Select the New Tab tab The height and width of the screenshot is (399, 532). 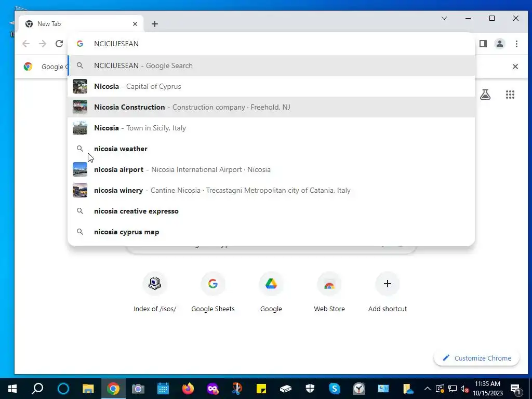pyautogui.click(x=82, y=24)
